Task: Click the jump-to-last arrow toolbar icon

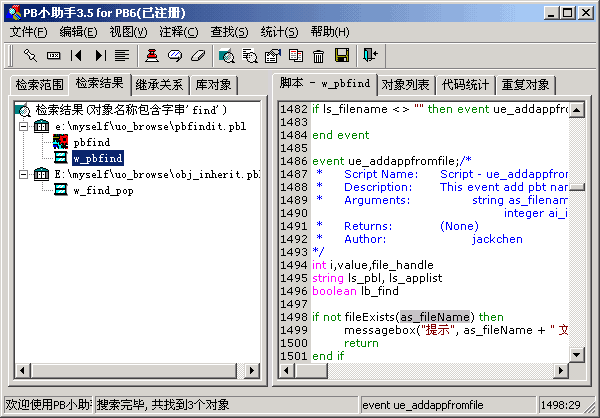Action: pyautogui.click(x=100, y=55)
